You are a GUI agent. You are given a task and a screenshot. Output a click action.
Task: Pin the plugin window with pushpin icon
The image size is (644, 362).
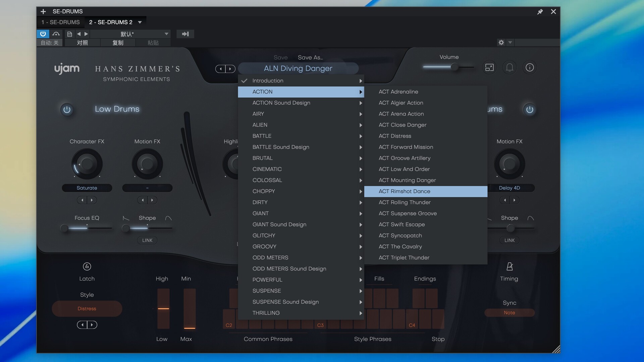(x=540, y=11)
